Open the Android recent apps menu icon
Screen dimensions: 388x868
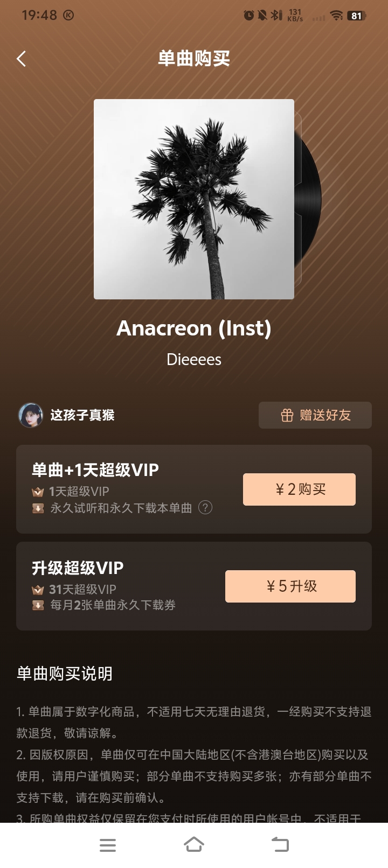(x=108, y=845)
